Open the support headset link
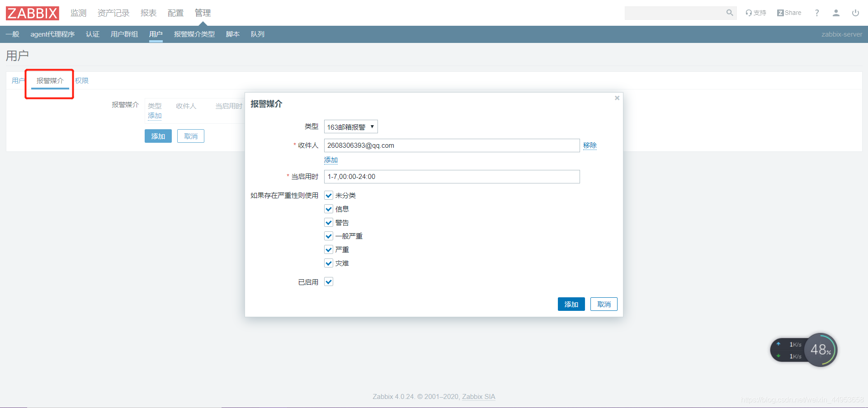Screen dimensions: 868x408 click(756, 13)
